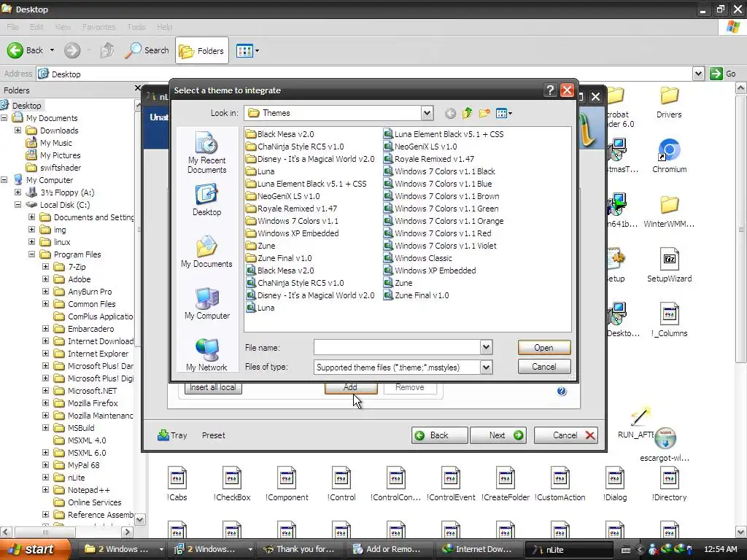Click Explorer Search toolbar button
Screen dimensions: 747x560
pyautogui.click(x=147, y=50)
